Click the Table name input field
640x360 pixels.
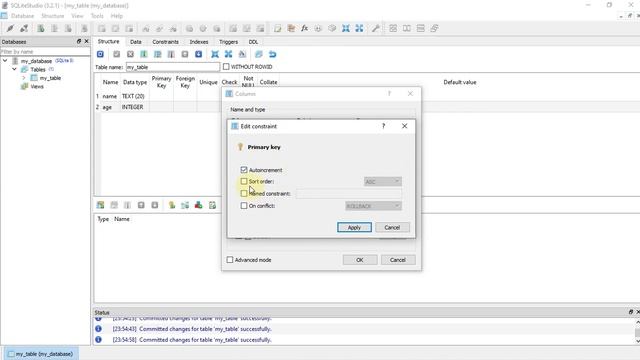(173, 67)
